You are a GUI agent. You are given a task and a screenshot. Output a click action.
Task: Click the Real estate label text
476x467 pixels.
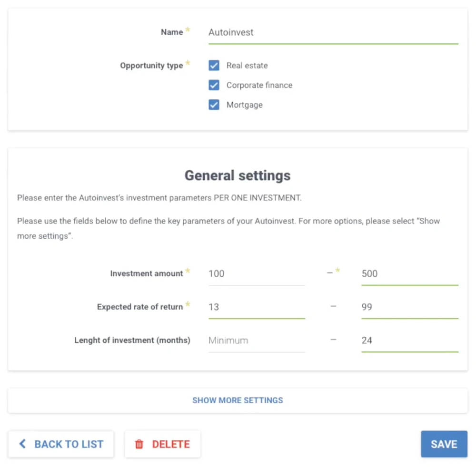[x=247, y=66]
